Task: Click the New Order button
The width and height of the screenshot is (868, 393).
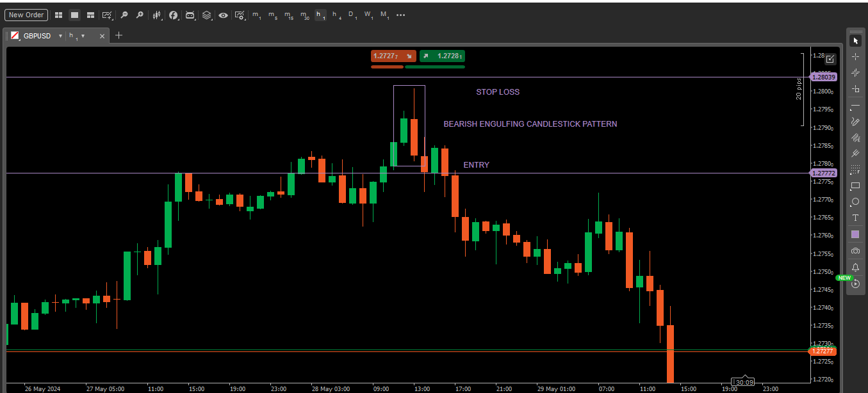Action: (26, 15)
